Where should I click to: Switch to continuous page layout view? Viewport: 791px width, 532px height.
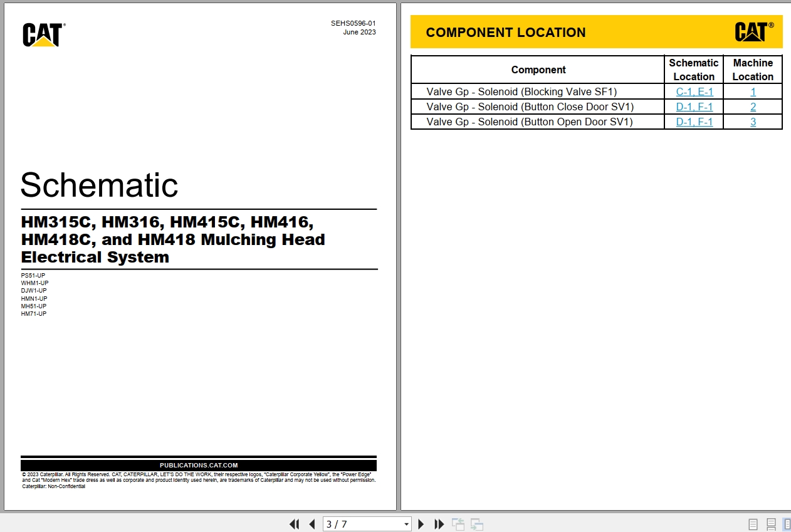(771, 524)
